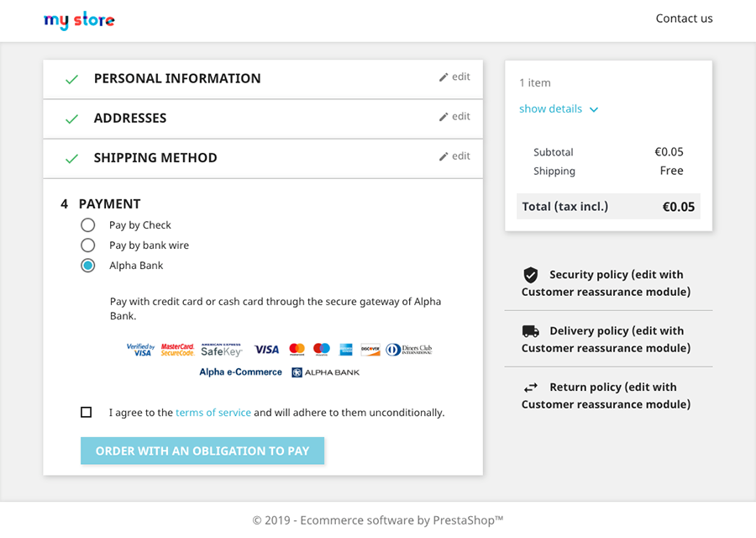The image size is (756, 538).
Task: Select the Alpha Bank payment option
Action: (88, 266)
